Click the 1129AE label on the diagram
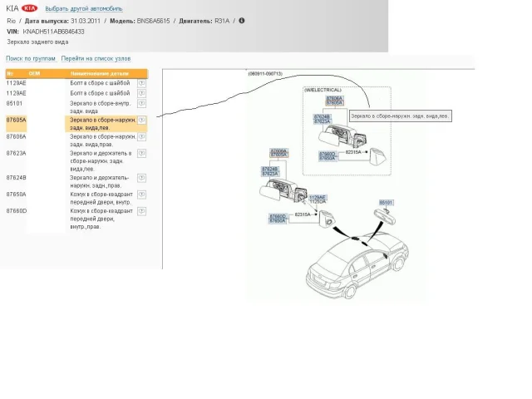Viewport: 532px width, 399px height. tap(318, 197)
